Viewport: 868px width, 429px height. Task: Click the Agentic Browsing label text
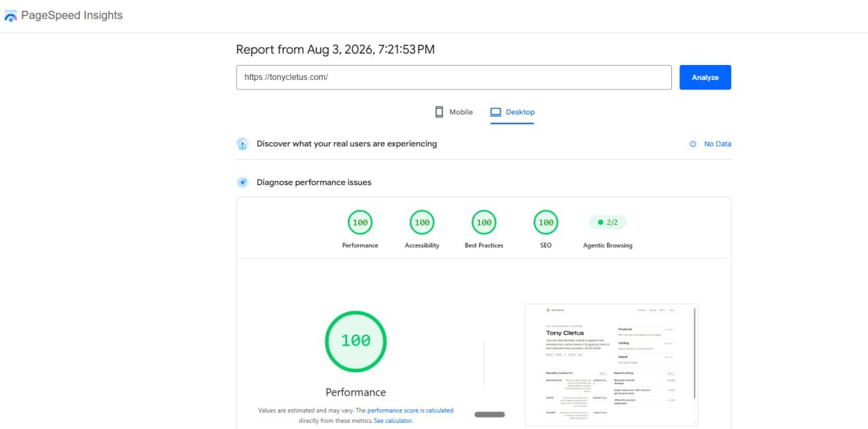click(608, 245)
